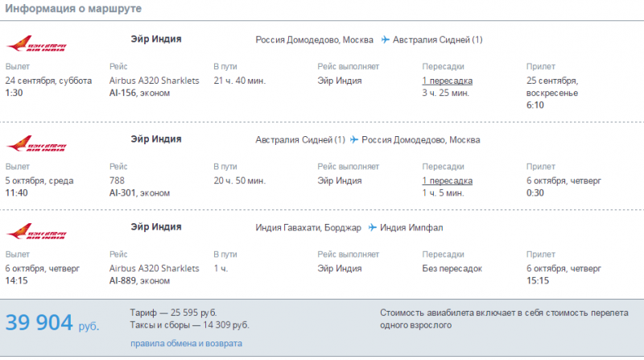
Task: Click plane icon before Россия Домодедово, Москва
Action: point(353,139)
